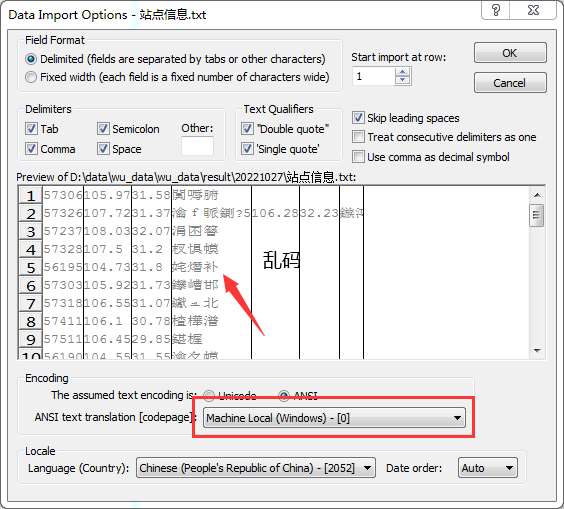Open the ANSI codepage dropdown
The width and height of the screenshot is (564, 509).
[334, 418]
